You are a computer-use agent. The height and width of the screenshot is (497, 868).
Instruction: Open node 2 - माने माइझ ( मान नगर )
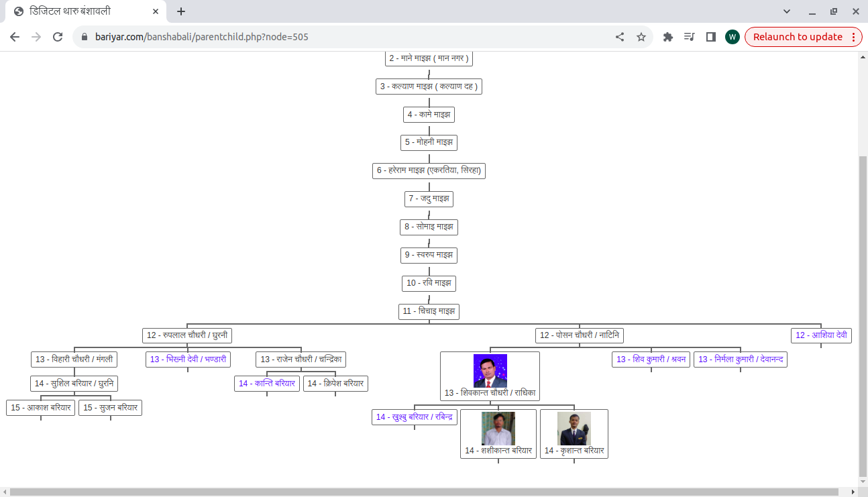coord(429,58)
